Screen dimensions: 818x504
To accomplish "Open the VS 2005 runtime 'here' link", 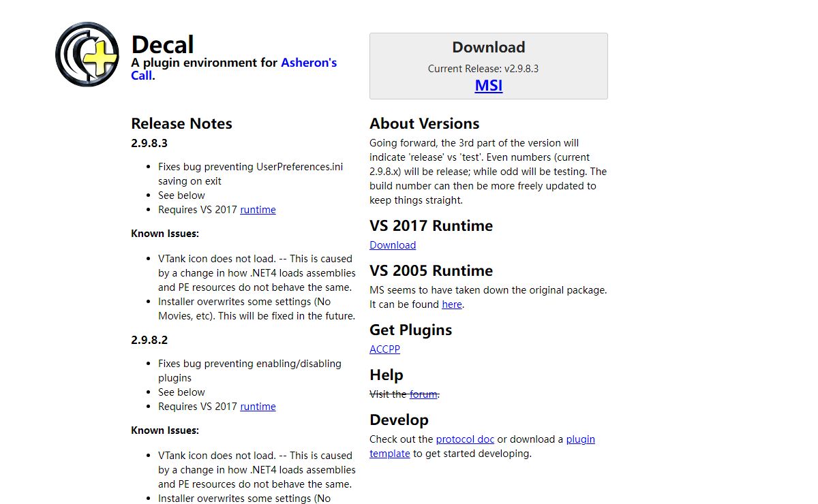I will coord(452,304).
